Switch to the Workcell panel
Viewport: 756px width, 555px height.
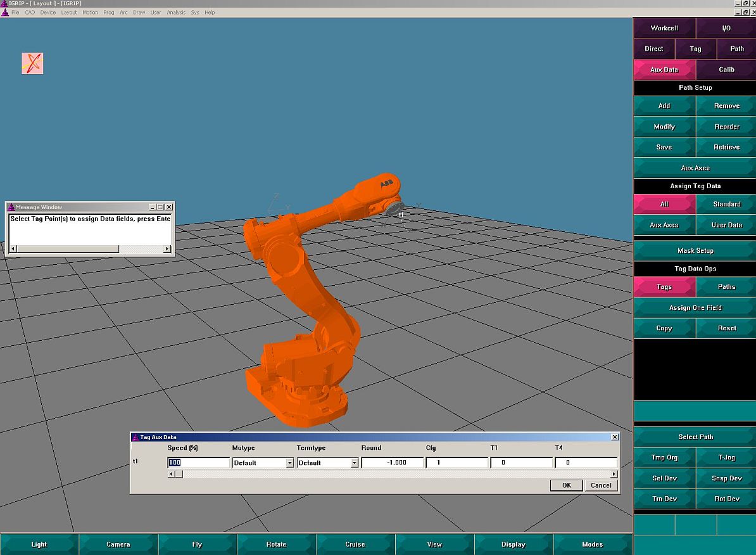tap(664, 28)
